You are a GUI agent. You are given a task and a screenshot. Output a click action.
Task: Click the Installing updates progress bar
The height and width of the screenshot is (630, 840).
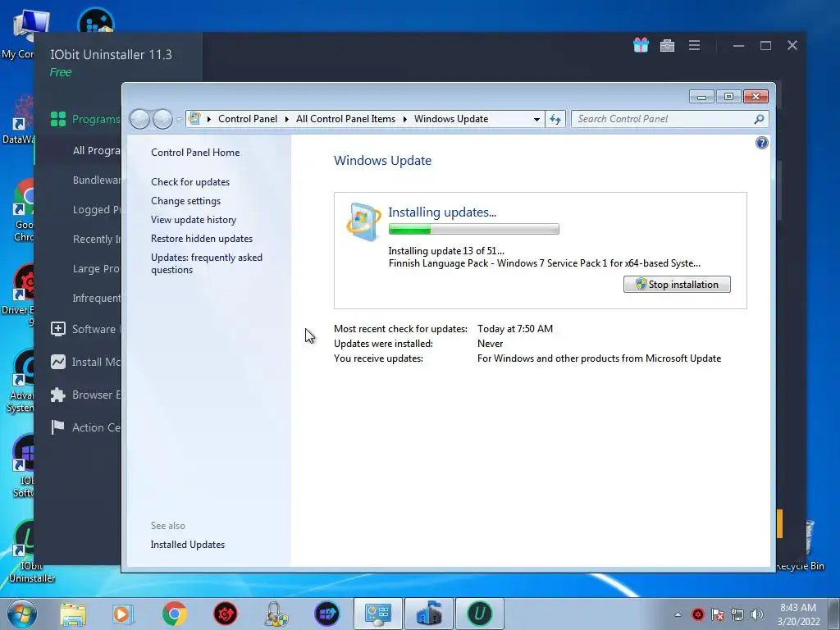[473, 230]
